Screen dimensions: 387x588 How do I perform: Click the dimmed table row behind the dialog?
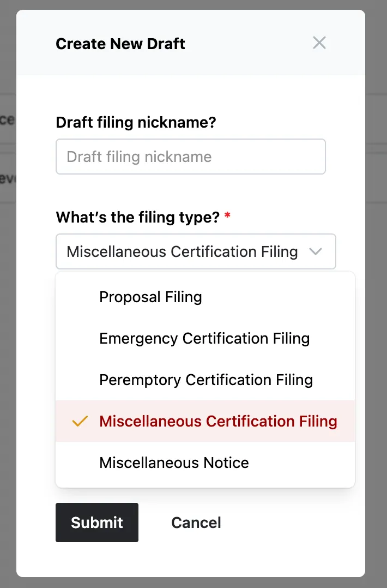pos(8,119)
